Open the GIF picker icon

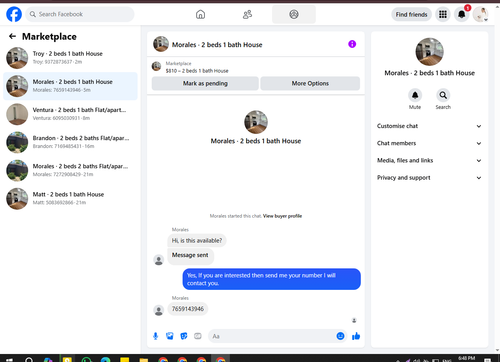[198, 336]
